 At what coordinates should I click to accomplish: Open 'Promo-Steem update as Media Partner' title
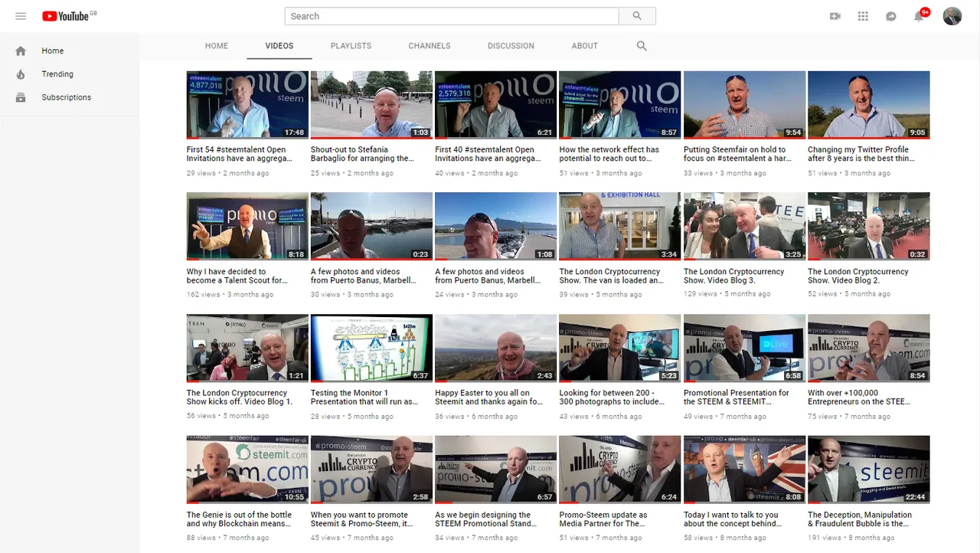(x=603, y=519)
